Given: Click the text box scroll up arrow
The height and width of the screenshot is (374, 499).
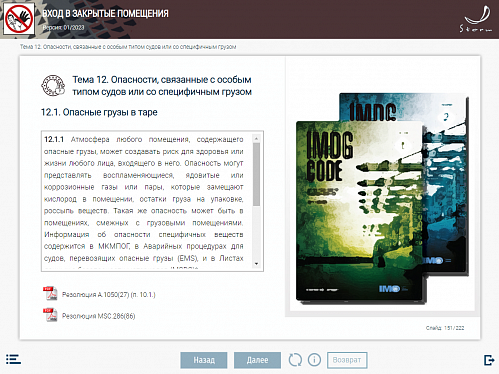Looking at the screenshot, I should tap(256, 138).
